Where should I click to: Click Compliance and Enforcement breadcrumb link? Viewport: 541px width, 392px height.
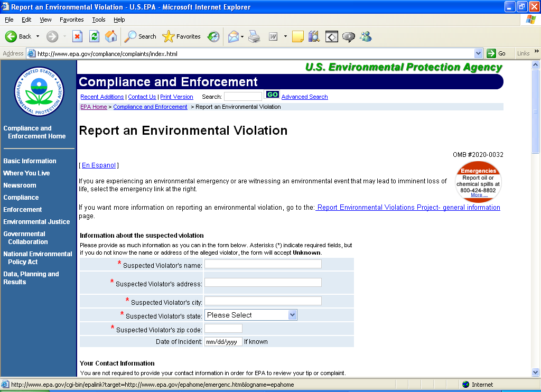(x=150, y=107)
